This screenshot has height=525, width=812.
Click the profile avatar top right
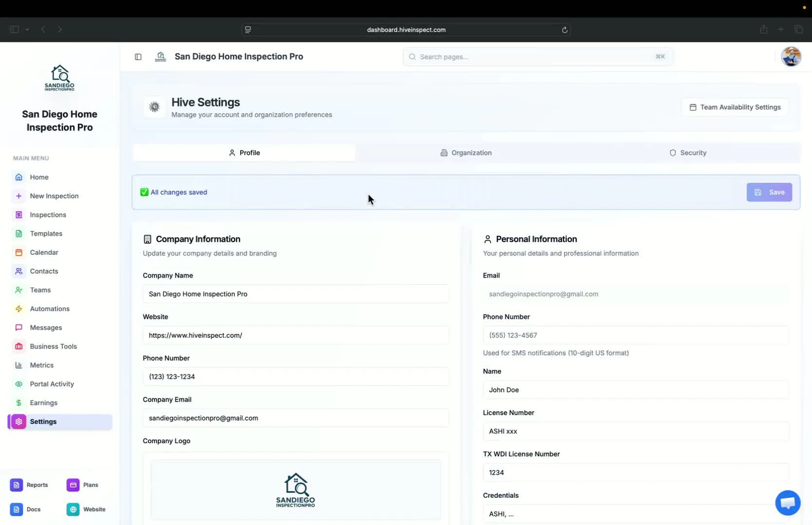(x=791, y=56)
